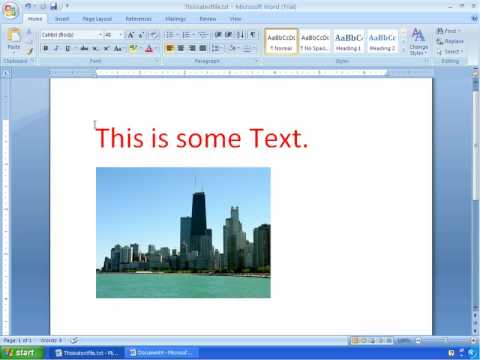
Task: Open the font name dropdown
Action: (100, 35)
